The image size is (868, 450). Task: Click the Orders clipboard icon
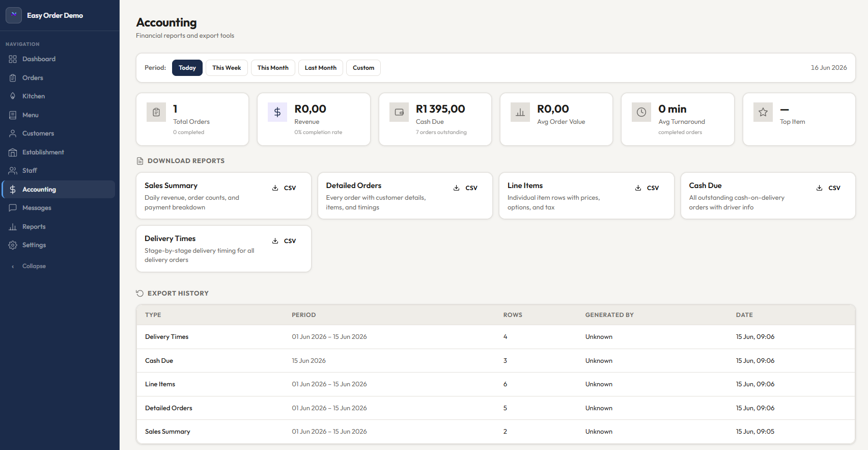13,78
